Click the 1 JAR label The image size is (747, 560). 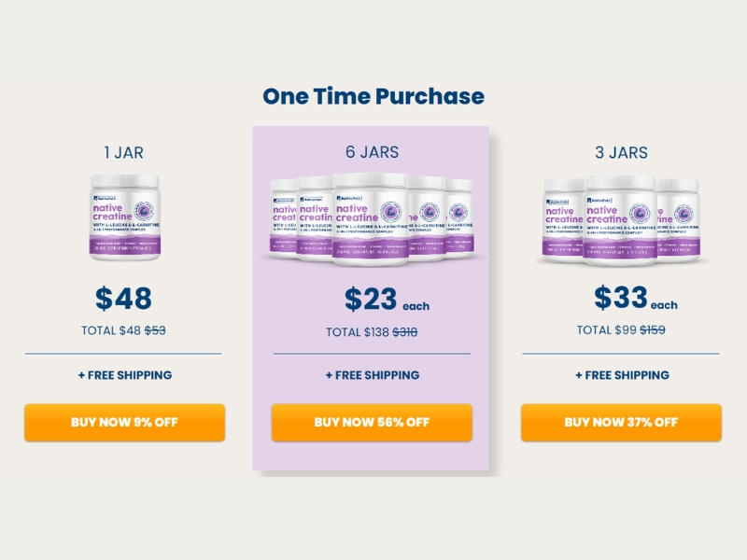[123, 152]
